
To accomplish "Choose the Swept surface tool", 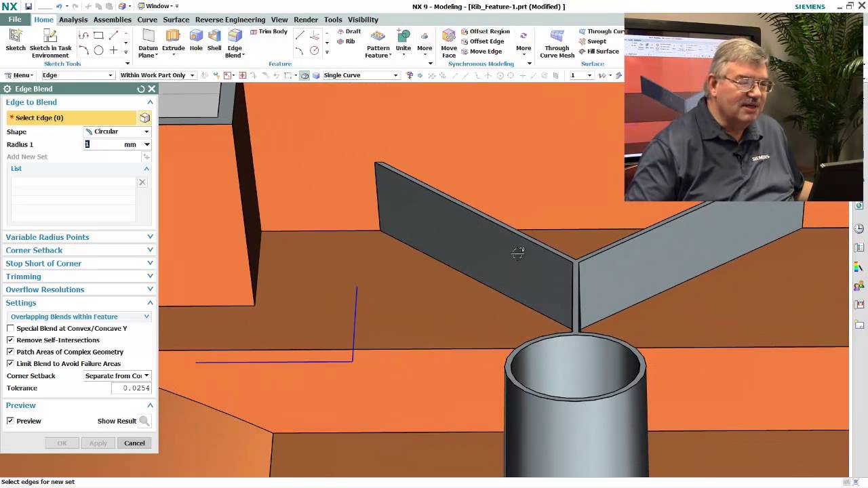I will (x=592, y=41).
